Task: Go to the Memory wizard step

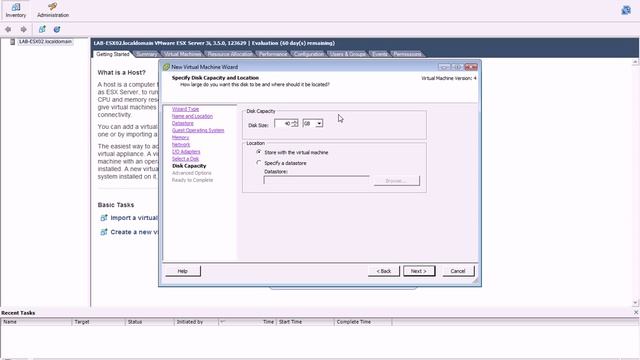Action: [180, 138]
